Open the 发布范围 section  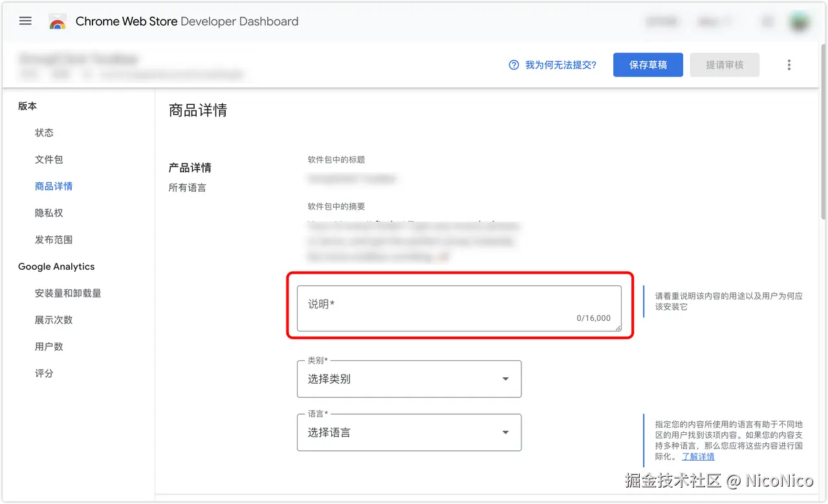53,239
